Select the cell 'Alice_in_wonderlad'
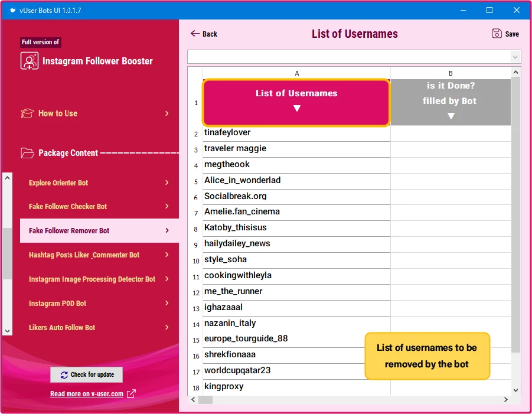Screen dimensions: 532x414 click(x=296, y=181)
